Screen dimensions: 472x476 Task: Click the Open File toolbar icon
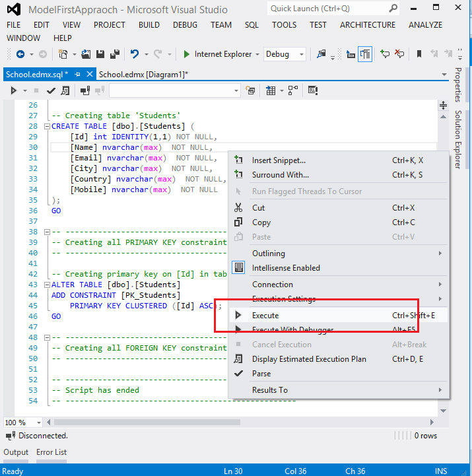(86, 54)
